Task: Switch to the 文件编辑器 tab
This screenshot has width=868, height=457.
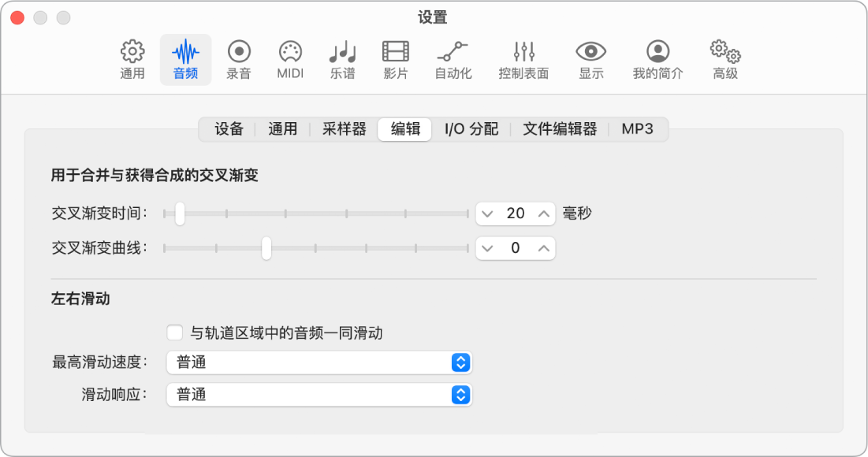Action: tap(560, 129)
